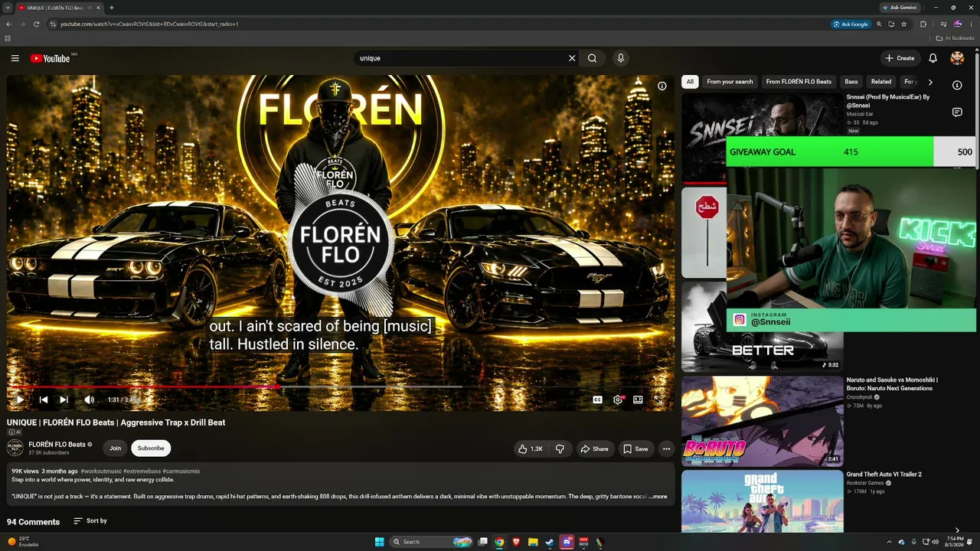Open the Grand Theft Auto VI Trailer 2 thumbnail
The height and width of the screenshot is (551, 980).
click(x=763, y=501)
